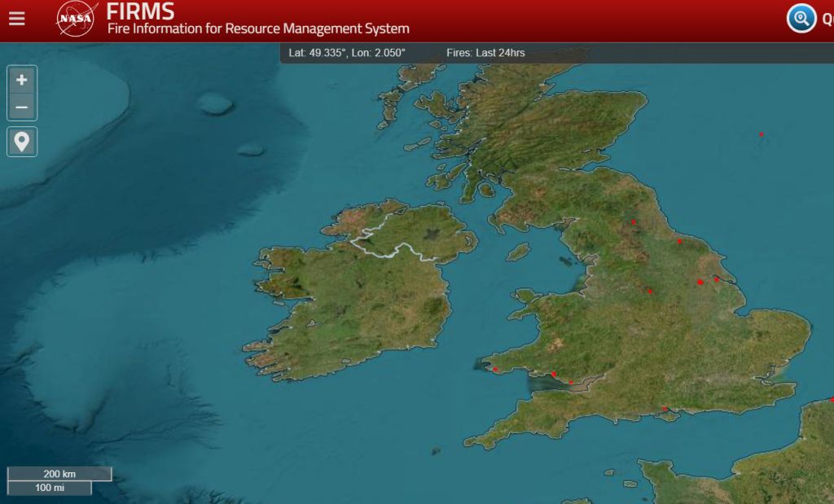Zoom out with the minus button

click(22, 107)
